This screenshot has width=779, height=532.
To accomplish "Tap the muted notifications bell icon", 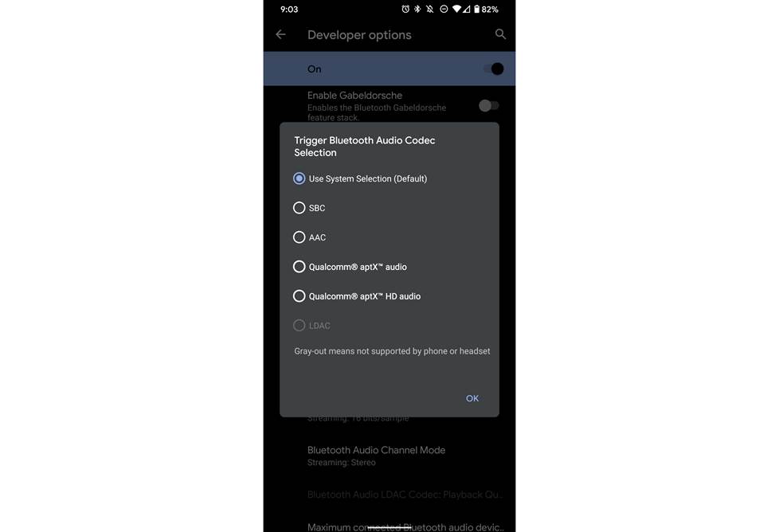I will (x=430, y=9).
